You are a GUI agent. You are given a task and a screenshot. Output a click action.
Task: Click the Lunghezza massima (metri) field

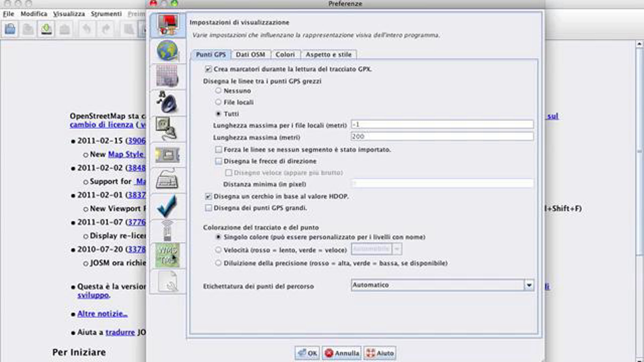(x=442, y=136)
